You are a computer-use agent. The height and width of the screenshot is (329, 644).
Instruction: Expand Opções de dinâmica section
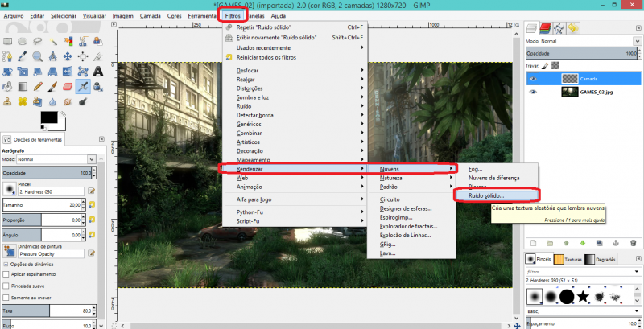(7, 264)
